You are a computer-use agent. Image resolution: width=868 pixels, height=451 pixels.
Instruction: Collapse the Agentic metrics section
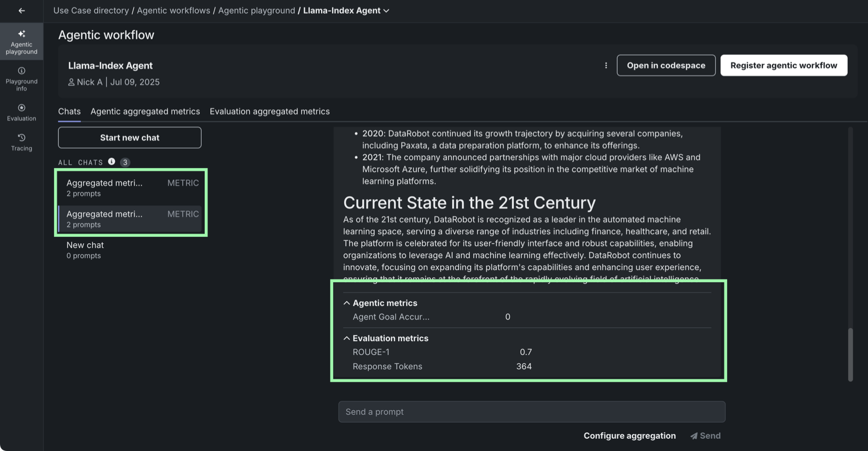tap(347, 303)
